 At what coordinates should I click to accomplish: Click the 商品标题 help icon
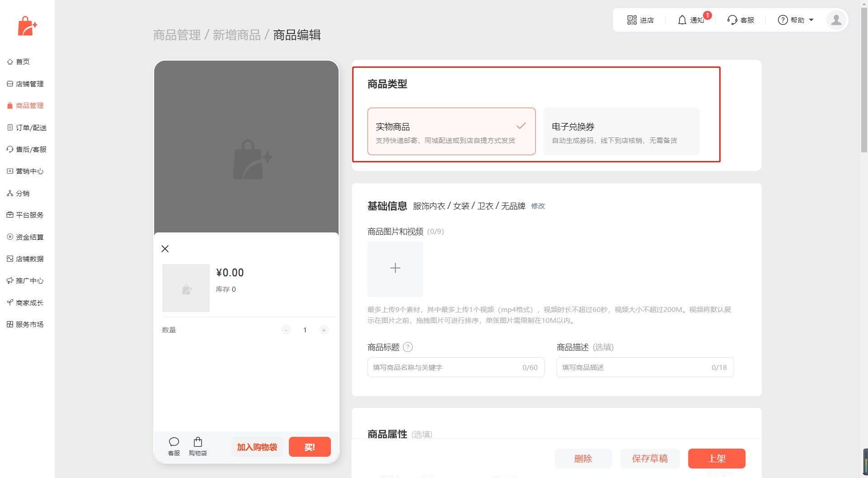click(x=408, y=347)
